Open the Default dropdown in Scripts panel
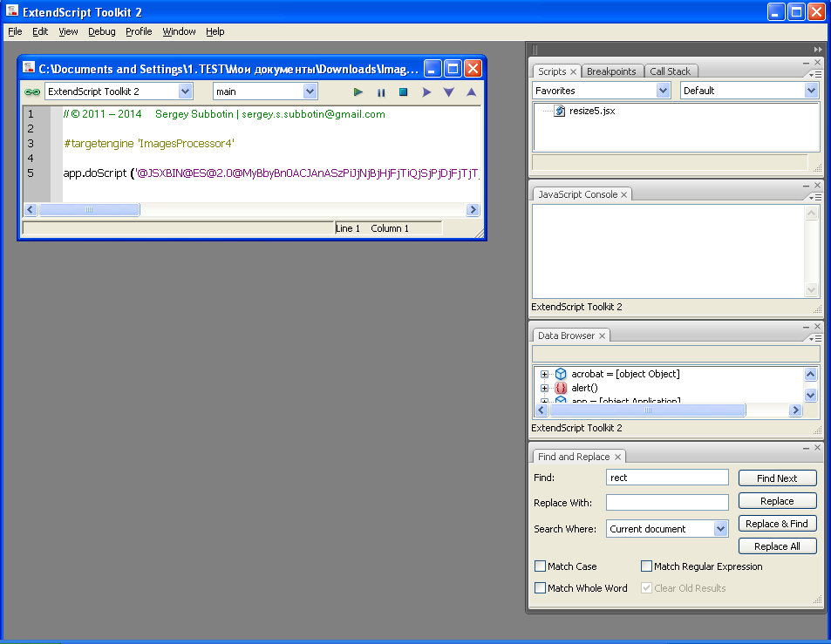Image resolution: width=831 pixels, height=644 pixels. point(811,91)
